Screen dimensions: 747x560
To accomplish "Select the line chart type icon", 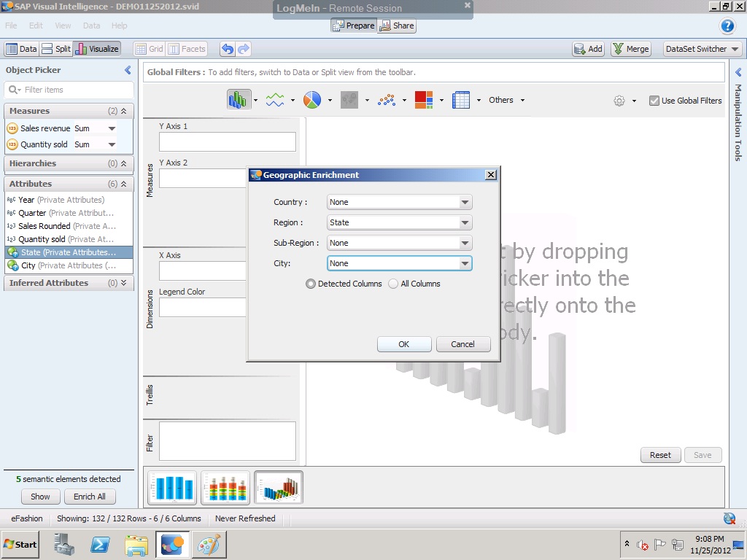I will click(275, 100).
